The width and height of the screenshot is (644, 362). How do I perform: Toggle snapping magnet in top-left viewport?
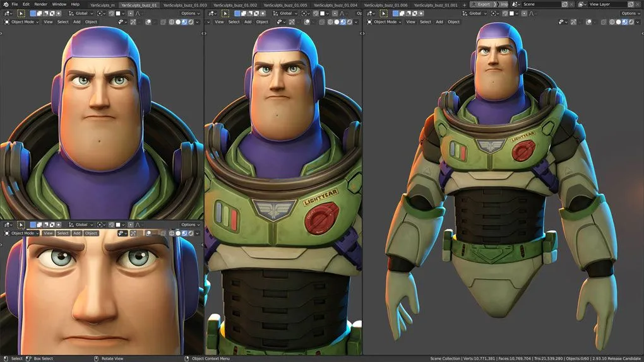(111, 13)
